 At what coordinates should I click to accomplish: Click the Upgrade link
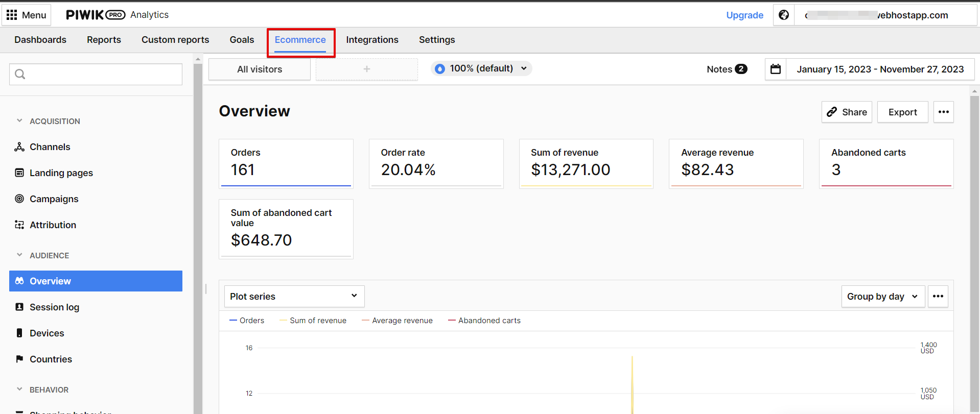[744, 15]
